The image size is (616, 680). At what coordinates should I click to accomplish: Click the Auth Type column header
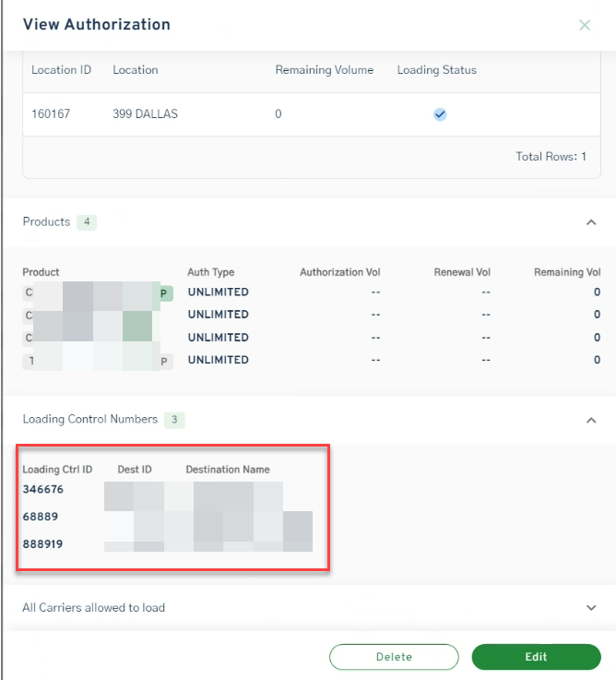pos(210,272)
